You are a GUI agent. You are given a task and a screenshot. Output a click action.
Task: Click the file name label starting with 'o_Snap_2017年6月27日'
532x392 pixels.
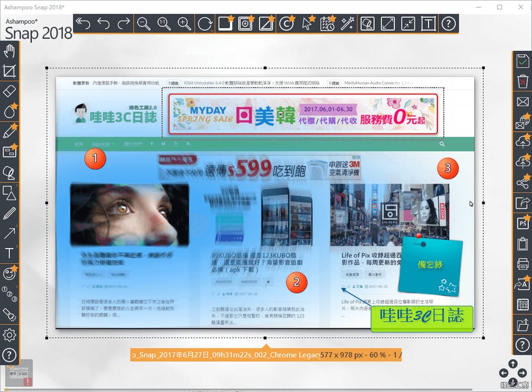tap(225, 355)
